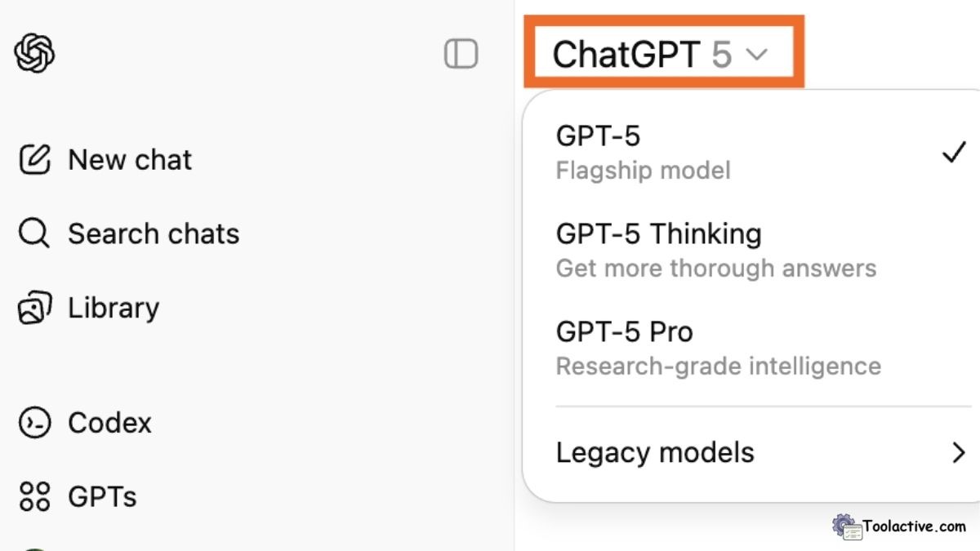980x551 pixels.
Task: Choose the GPT-5 flagship model entry
Action: pos(599,136)
